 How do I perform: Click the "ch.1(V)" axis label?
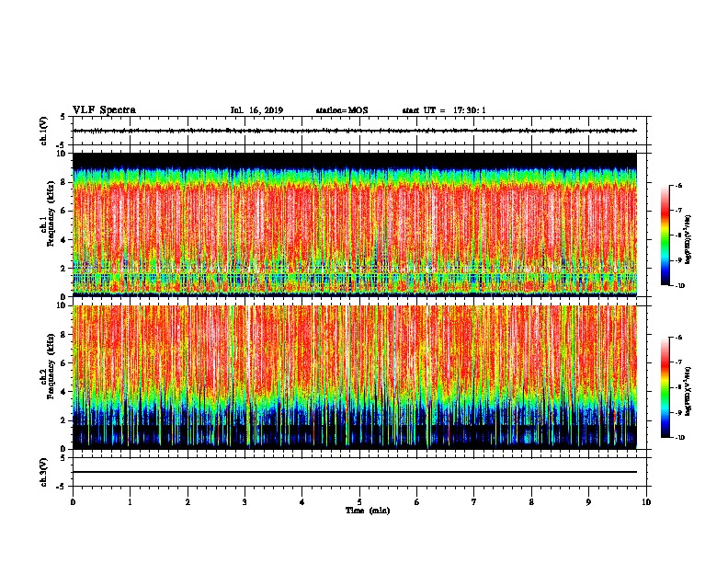click(x=44, y=131)
